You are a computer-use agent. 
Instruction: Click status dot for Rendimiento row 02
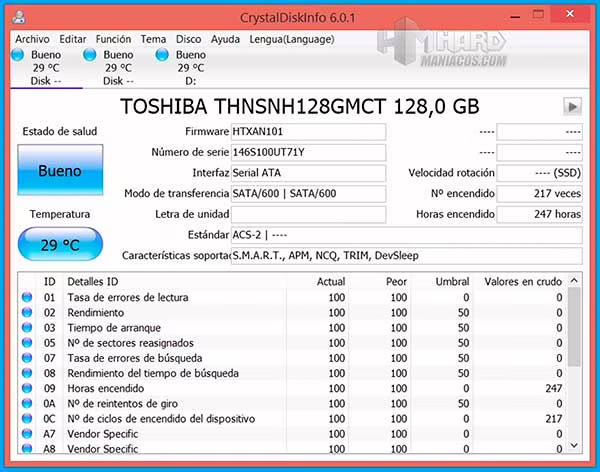(27, 312)
